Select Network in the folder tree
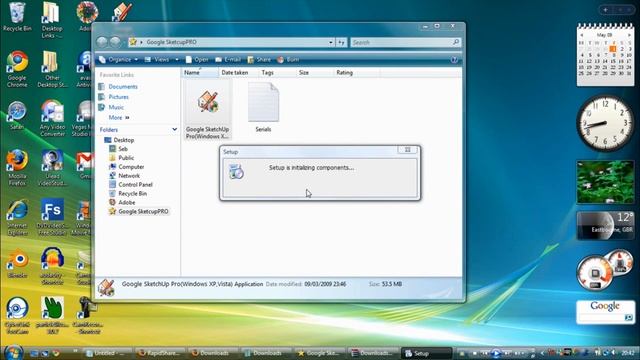Viewport: 640px width, 360px height. coord(124,176)
